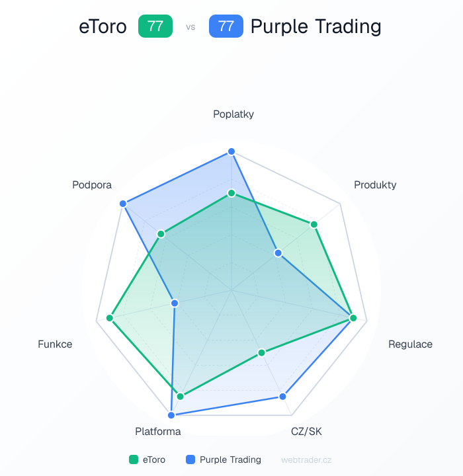Select Purple Trading's blue Produkty data point
The height and width of the screenshot is (476, 463).
pyautogui.click(x=278, y=253)
